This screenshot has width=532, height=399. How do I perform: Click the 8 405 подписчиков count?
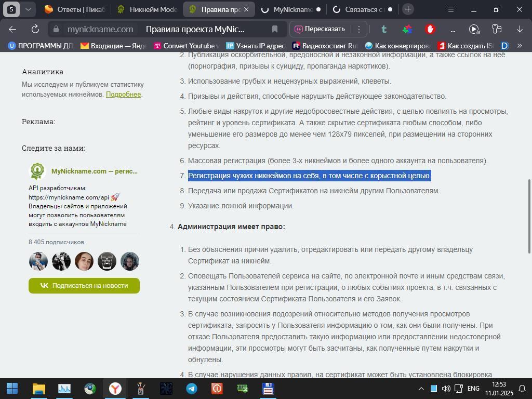[x=56, y=242]
